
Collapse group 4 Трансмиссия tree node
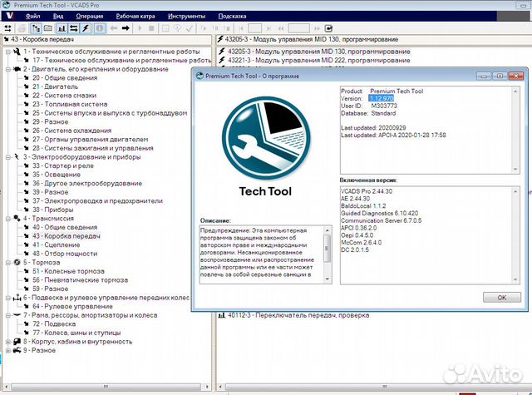pos(8,219)
